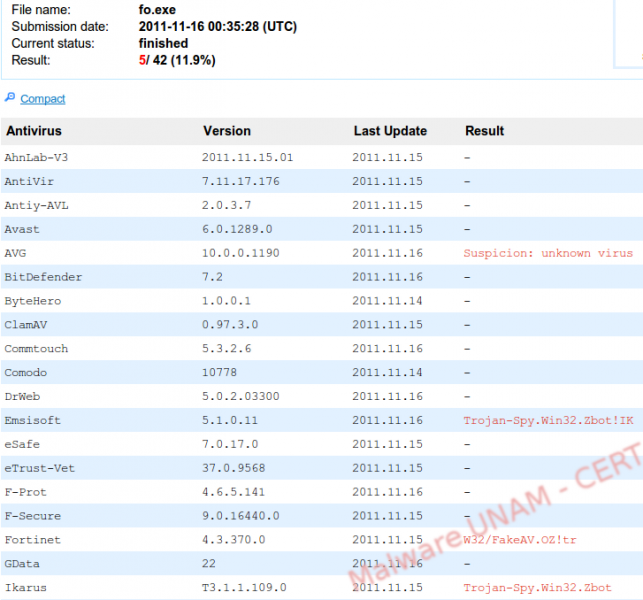Click Emsisoft result Trojan-Spy.Win32.Zbot!IK
Image resolution: width=643 pixels, height=600 pixels.
tap(548, 420)
